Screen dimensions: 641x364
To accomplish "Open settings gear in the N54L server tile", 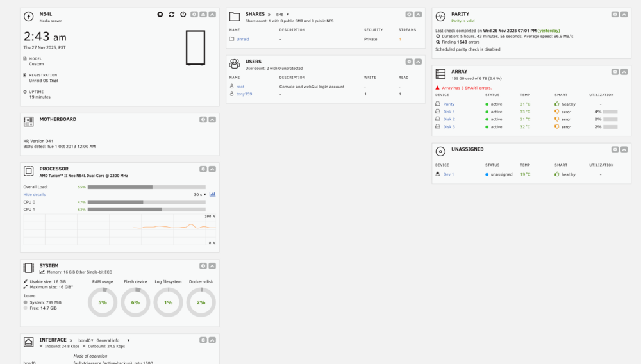I will coord(194,14).
